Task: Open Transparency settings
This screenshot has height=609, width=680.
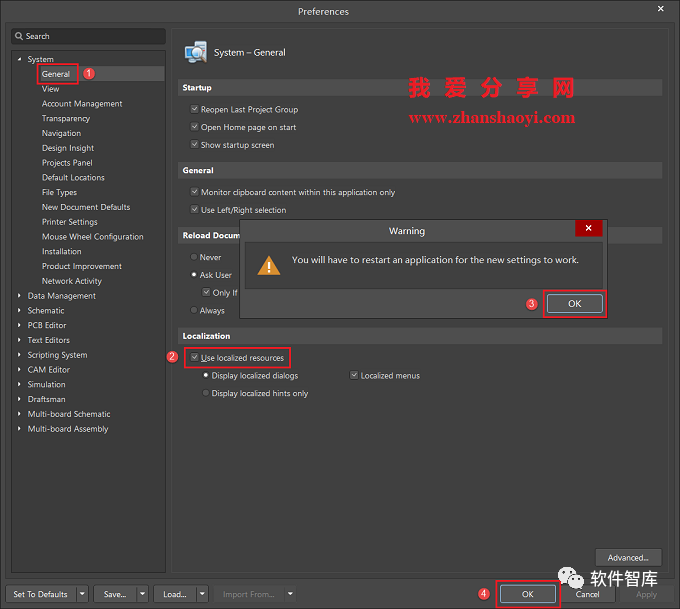Action: [66, 118]
